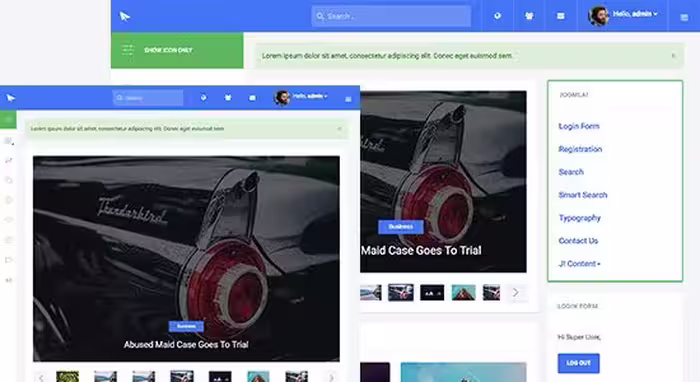
Task: Select the yellow-green thumbnail in front window carousel
Action: coord(67,377)
